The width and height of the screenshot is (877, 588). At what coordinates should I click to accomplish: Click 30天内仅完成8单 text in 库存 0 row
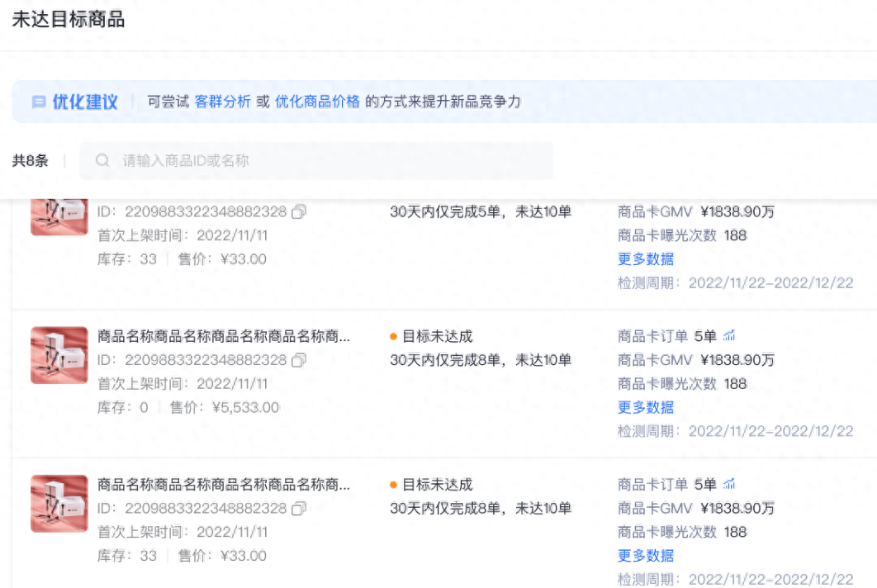coord(481,360)
